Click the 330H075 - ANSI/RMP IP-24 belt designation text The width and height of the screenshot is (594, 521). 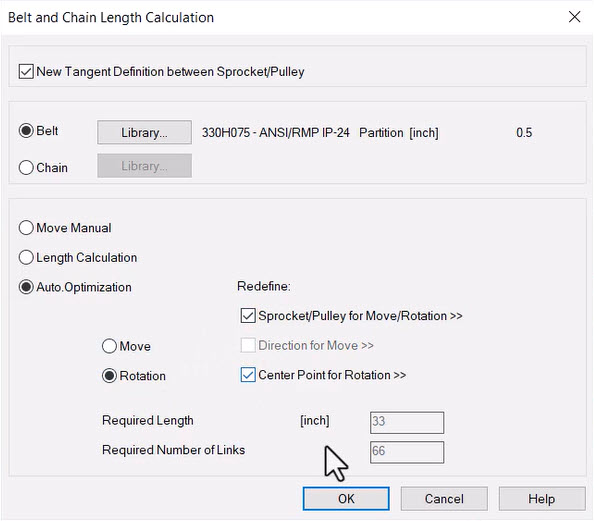point(275,133)
